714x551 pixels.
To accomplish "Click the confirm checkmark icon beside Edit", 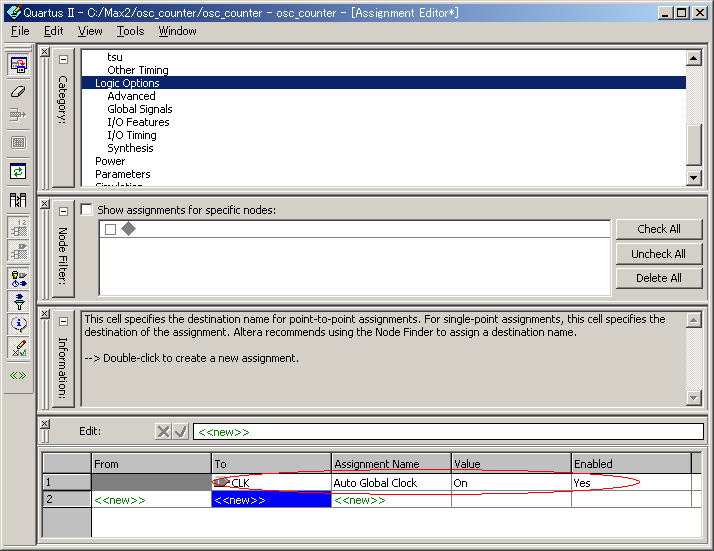I will pos(181,431).
